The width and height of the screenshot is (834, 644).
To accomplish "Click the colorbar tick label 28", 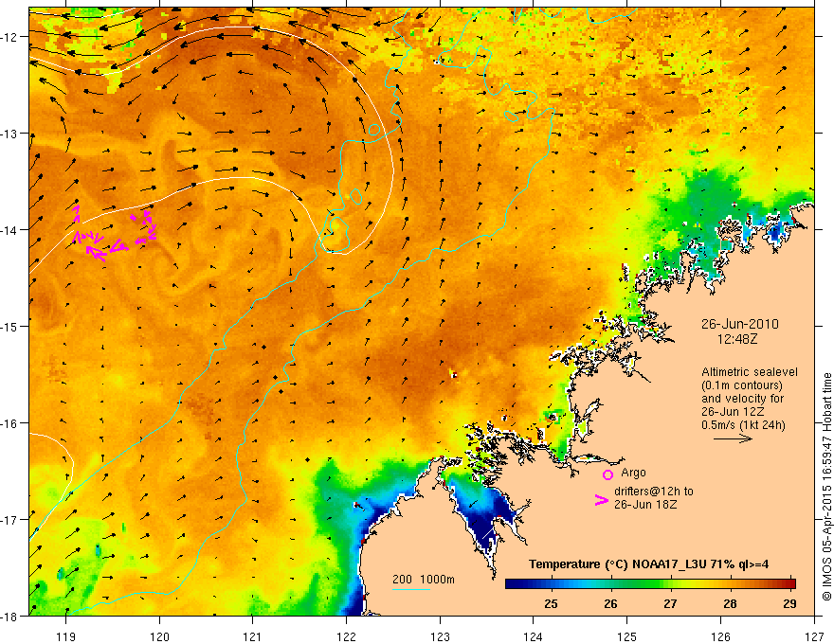I will tap(730, 603).
